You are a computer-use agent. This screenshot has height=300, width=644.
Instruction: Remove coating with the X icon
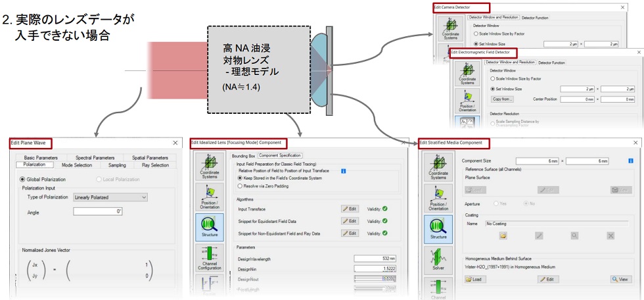[x=610, y=236]
